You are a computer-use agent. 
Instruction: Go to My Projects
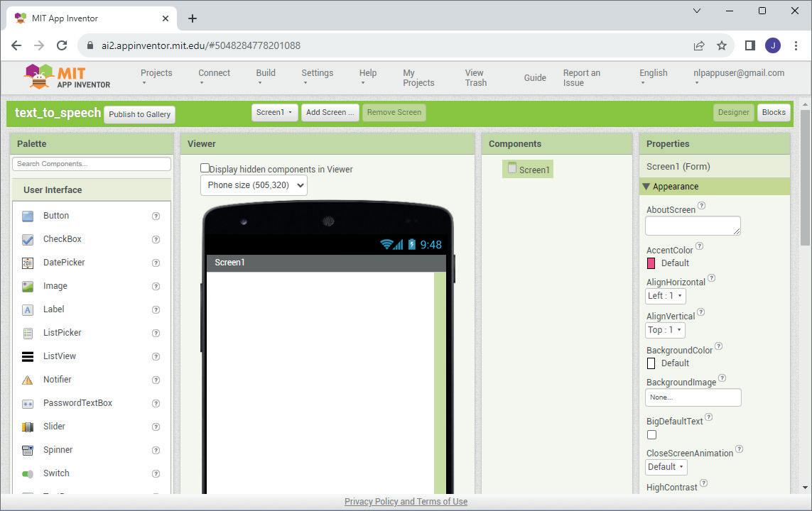tap(418, 77)
